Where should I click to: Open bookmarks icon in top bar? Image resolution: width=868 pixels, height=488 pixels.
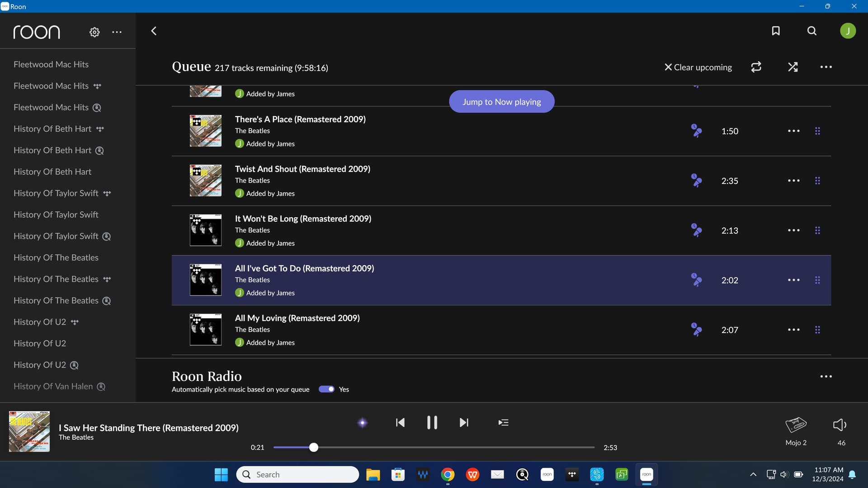click(776, 31)
